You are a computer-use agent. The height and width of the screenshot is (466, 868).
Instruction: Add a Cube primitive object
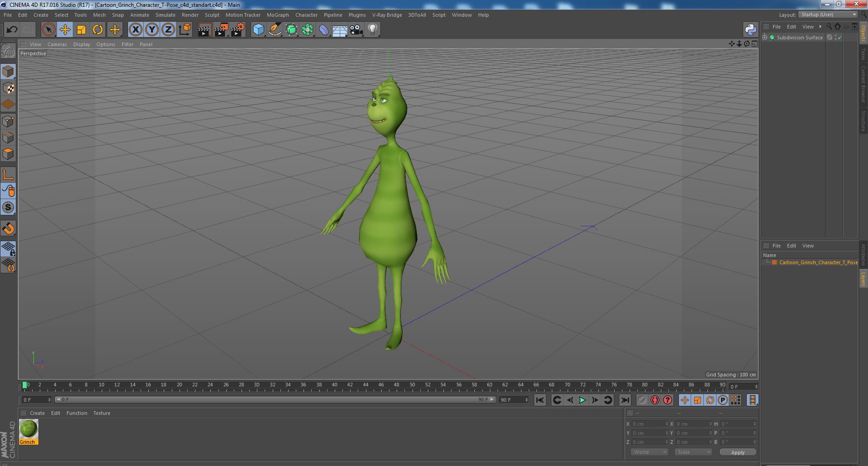(x=258, y=30)
